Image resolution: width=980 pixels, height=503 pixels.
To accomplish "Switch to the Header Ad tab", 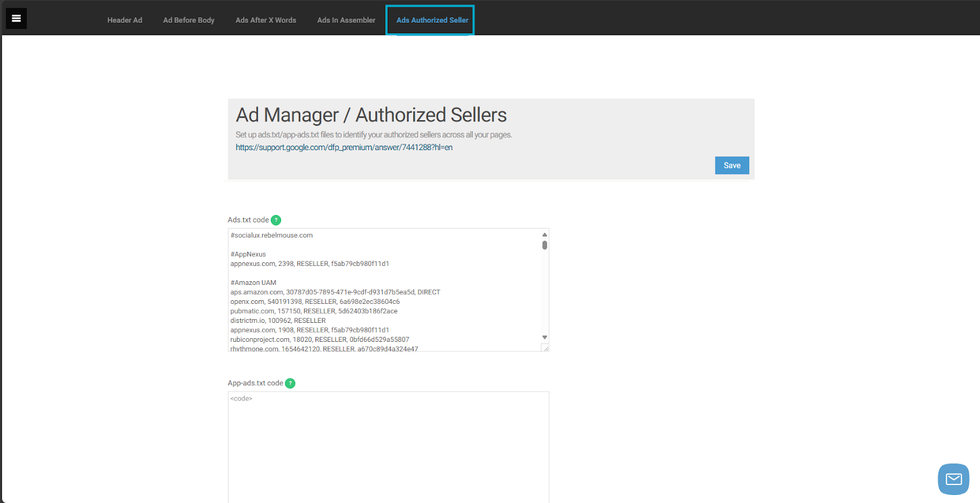I will coord(125,20).
